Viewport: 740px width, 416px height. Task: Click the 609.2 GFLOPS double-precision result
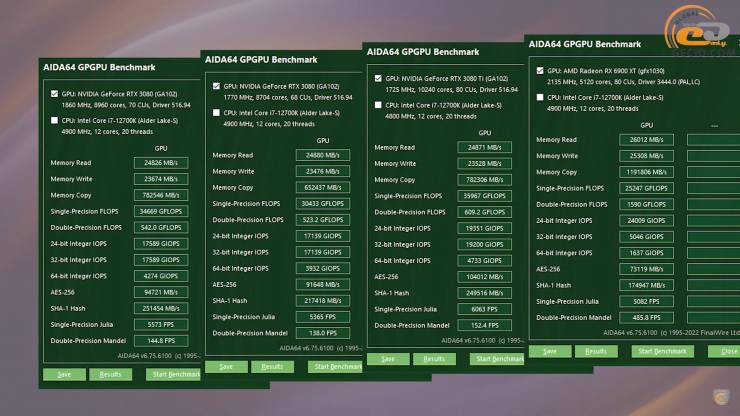pos(485,212)
